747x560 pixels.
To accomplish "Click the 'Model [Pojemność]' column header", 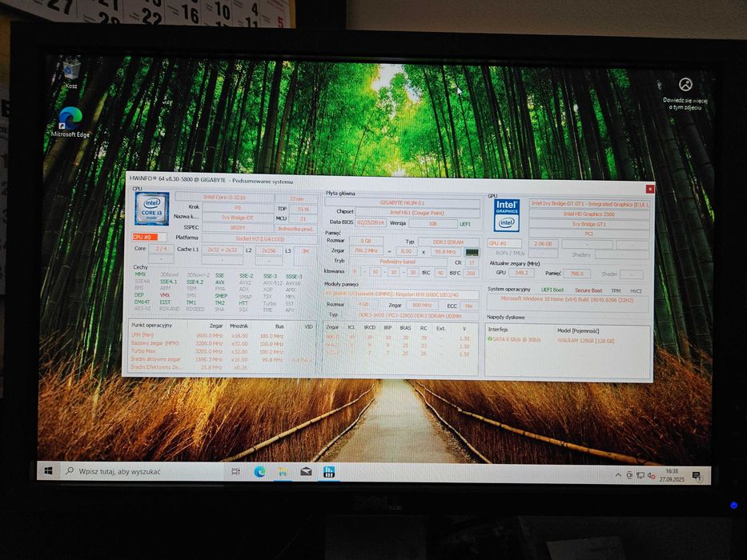I will tap(578, 330).
